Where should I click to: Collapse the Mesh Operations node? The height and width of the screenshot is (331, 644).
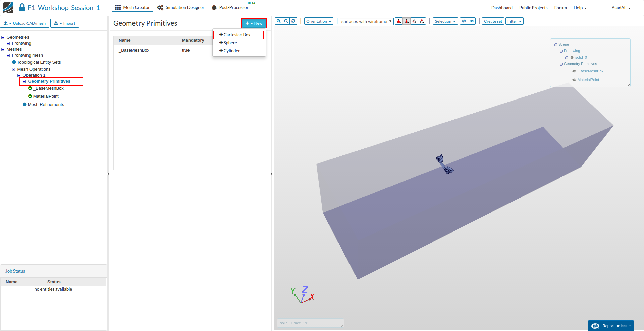[x=14, y=69]
